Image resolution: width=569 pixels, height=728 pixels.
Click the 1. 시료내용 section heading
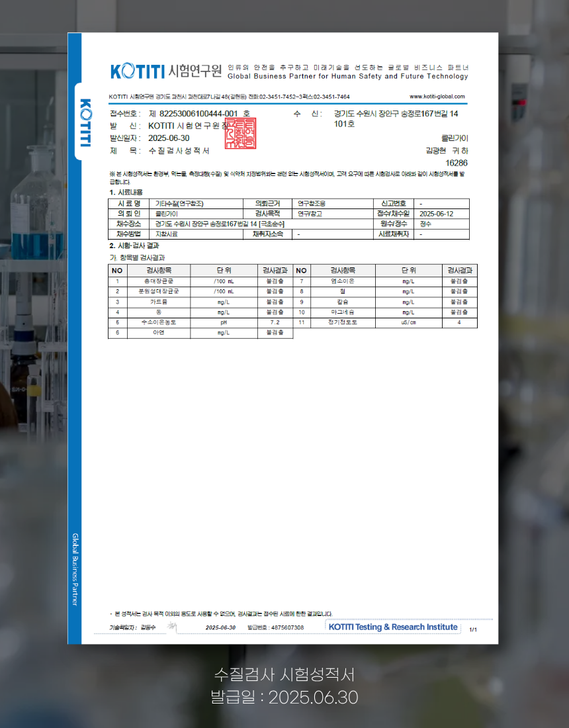click(126, 192)
